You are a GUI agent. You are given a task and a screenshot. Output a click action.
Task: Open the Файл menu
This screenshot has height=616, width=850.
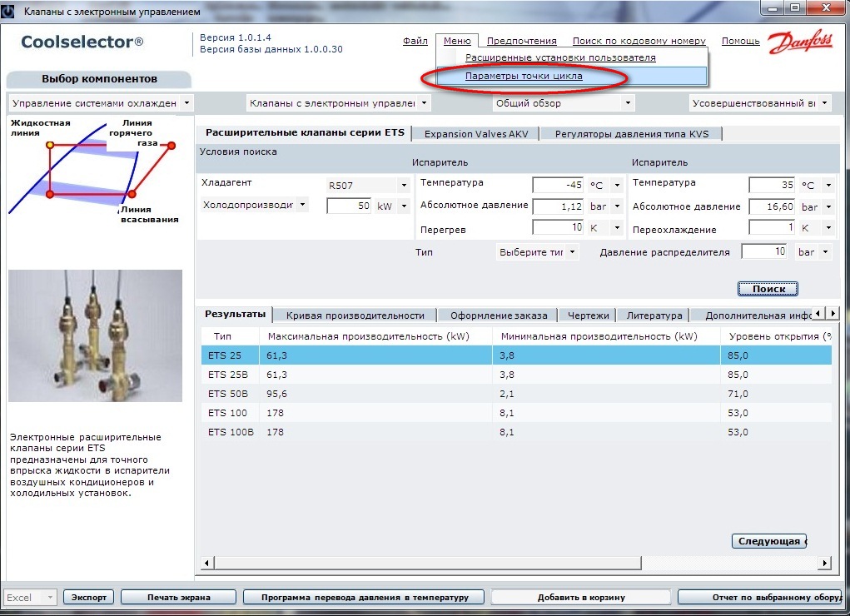coord(415,41)
